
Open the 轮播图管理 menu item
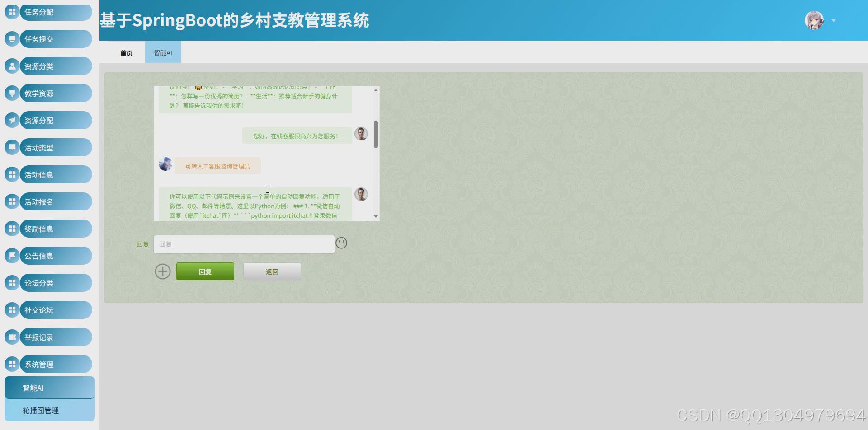[x=49, y=410]
